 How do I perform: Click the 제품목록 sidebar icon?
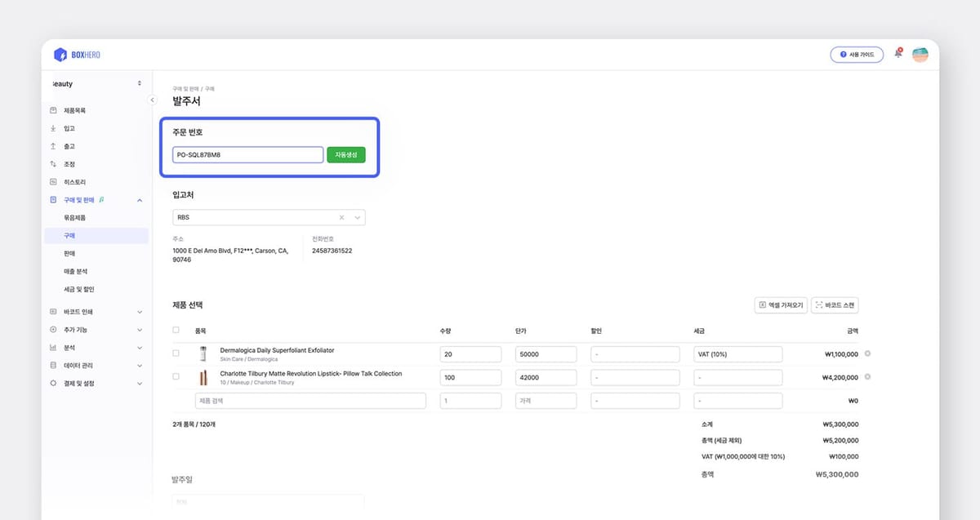53,110
